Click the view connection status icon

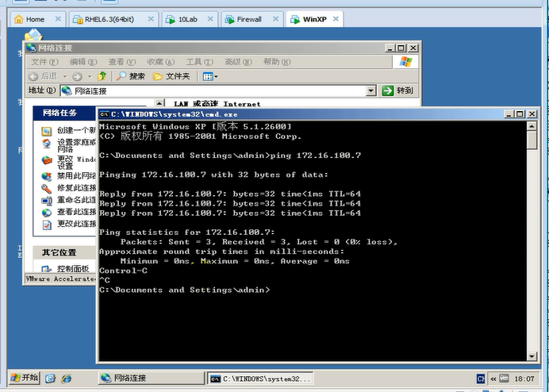[47, 213]
